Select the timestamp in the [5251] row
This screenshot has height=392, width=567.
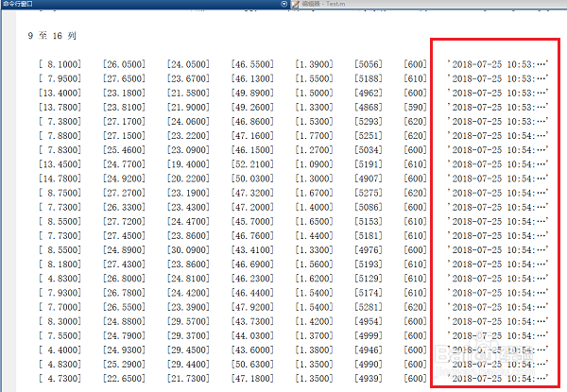click(498, 136)
